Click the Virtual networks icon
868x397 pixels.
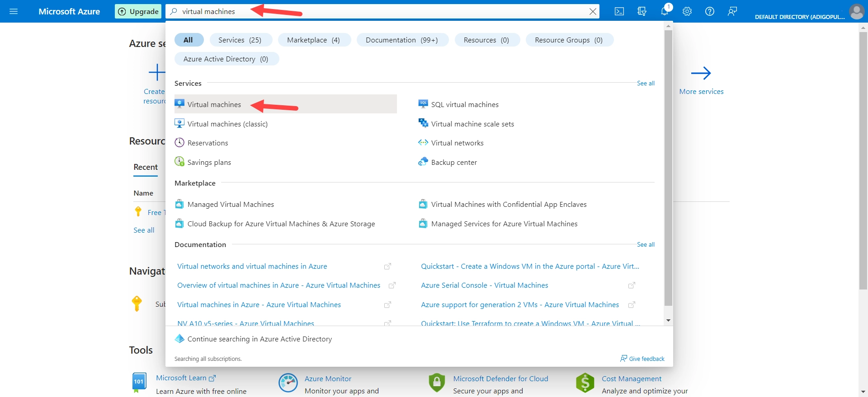[423, 143]
